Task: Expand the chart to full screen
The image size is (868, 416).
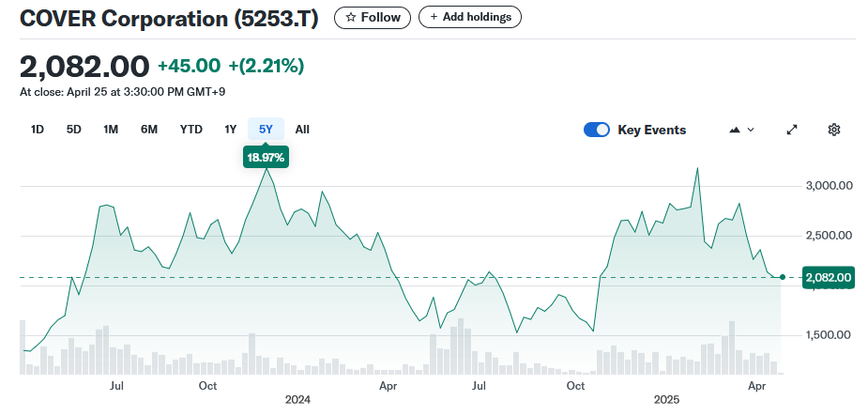Action: pos(792,130)
